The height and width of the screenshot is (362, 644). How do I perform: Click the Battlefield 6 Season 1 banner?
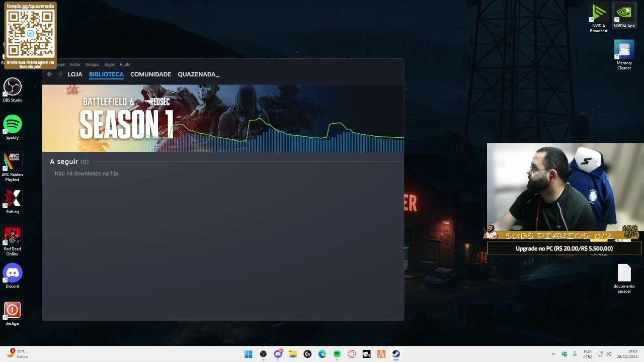(223, 118)
